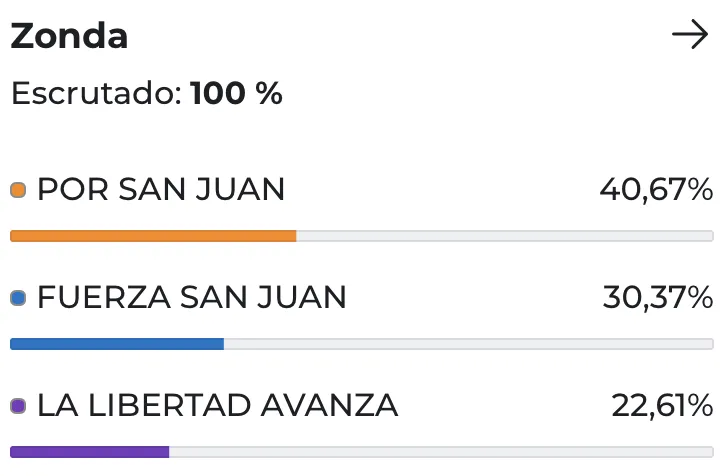Click the Escrutado label text
The height and width of the screenshot is (476, 726).
click(96, 94)
